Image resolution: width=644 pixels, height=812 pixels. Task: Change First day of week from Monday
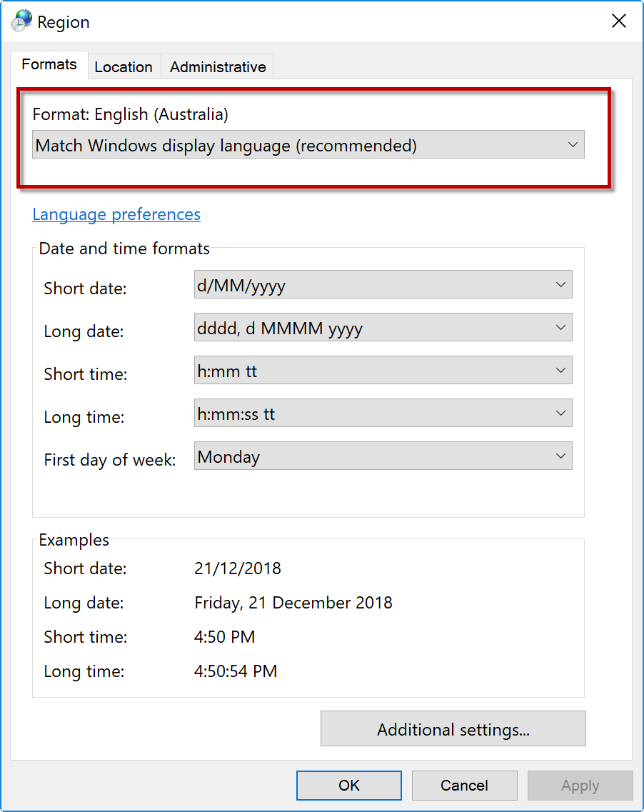coord(383,457)
